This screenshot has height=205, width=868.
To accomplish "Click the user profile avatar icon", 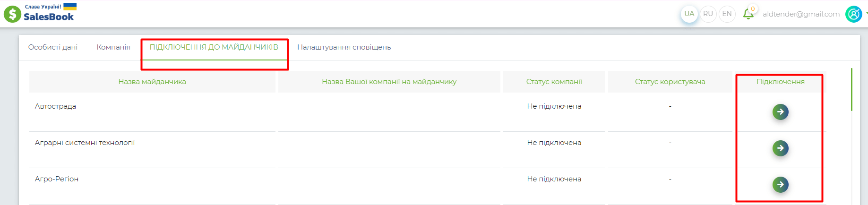I will [853, 14].
